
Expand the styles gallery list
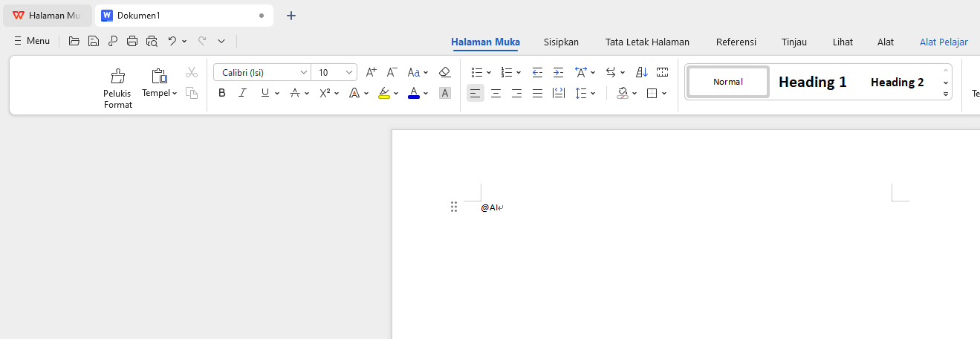[x=946, y=94]
